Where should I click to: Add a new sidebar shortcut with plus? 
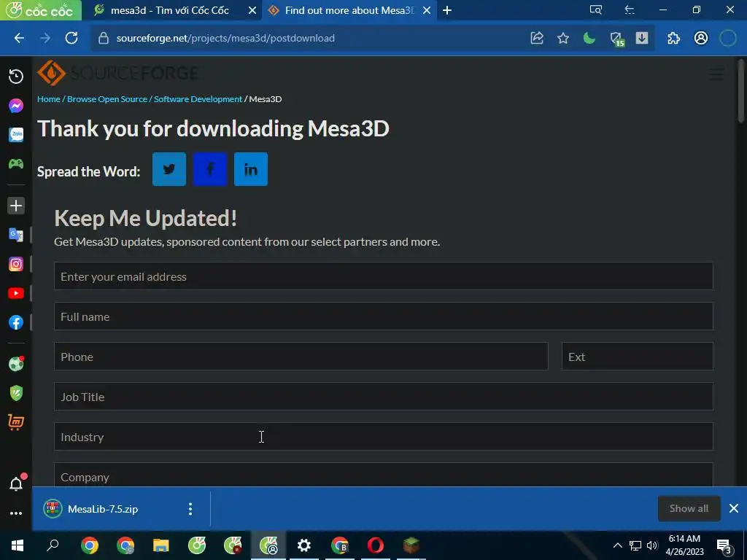point(16,206)
